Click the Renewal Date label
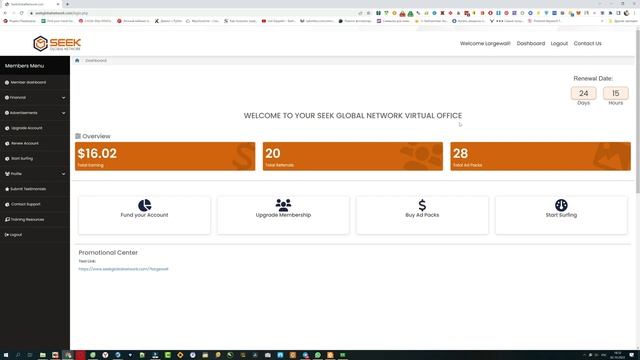 (x=593, y=78)
